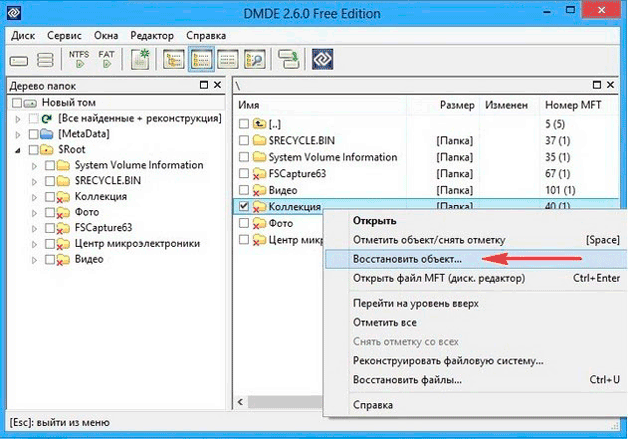Click the DMDE logo button in toolbar
The height and width of the screenshot is (439, 628).
[322, 59]
